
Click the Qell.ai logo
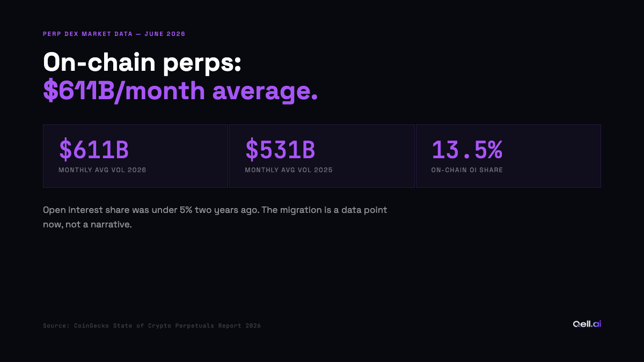[x=587, y=324]
